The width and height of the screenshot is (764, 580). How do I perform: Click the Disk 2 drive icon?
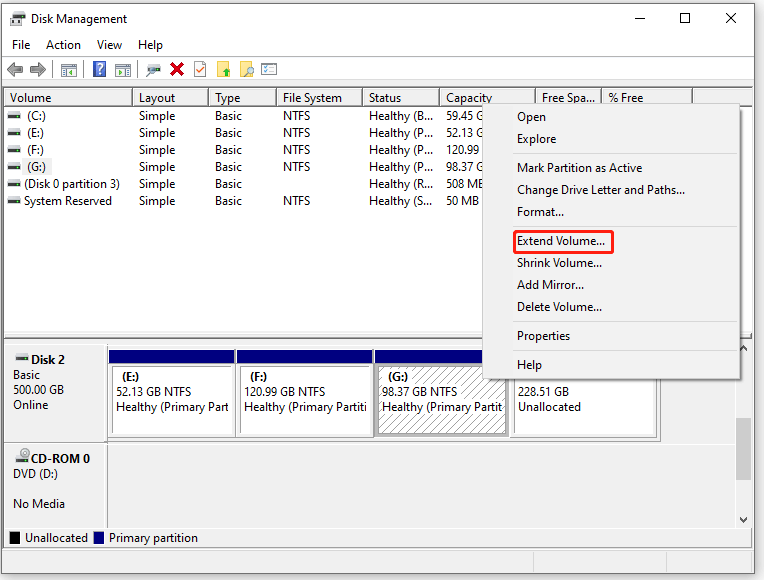[22, 358]
